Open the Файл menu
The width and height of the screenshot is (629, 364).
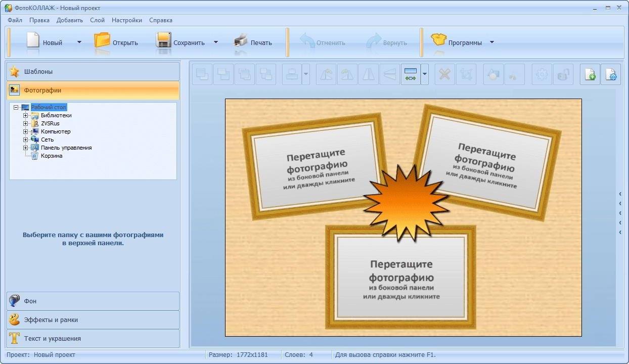pos(15,20)
